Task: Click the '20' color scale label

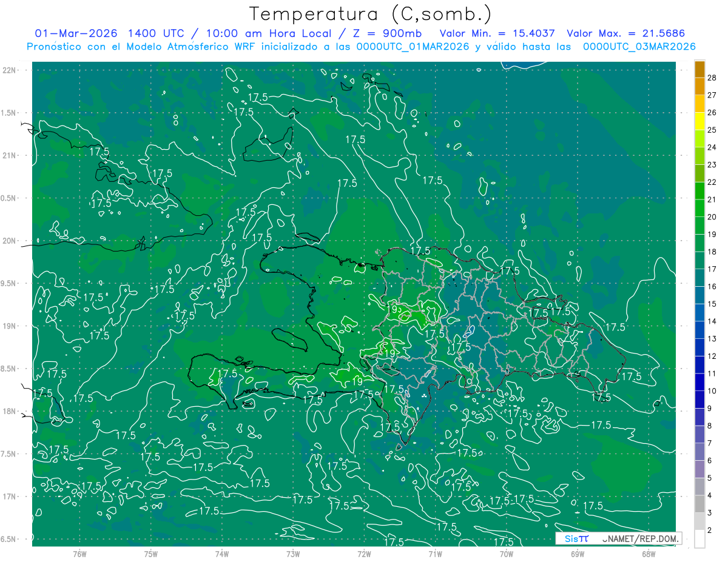Action: [x=712, y=217]
